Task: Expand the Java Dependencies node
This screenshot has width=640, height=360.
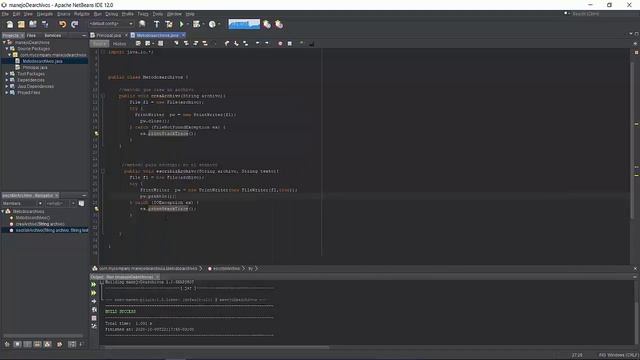Action: [x=7, y=86]
